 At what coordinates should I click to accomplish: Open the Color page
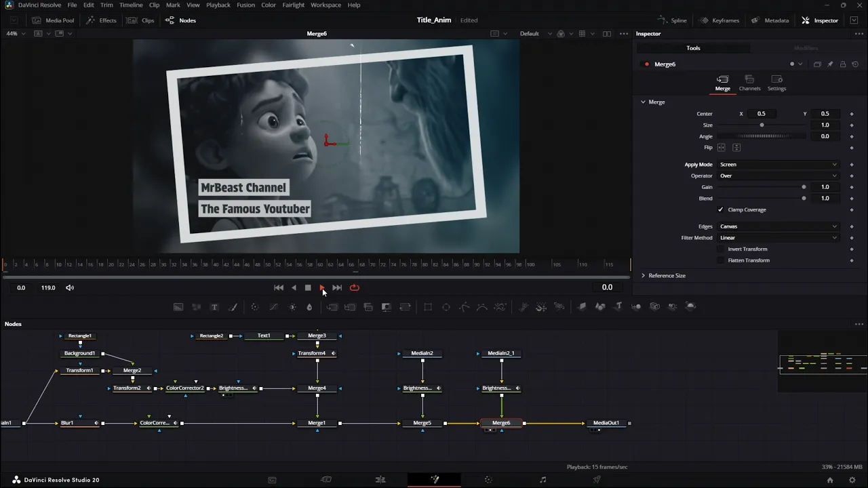pos(488,480)
